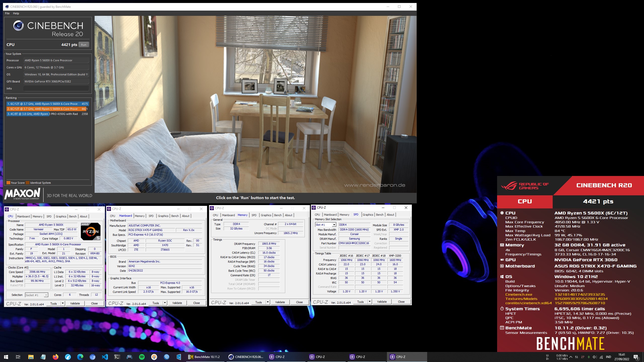The image size is (644, 362).
Task: Open the notepad-style icon on the taskbar
Action: pos(43,357)
